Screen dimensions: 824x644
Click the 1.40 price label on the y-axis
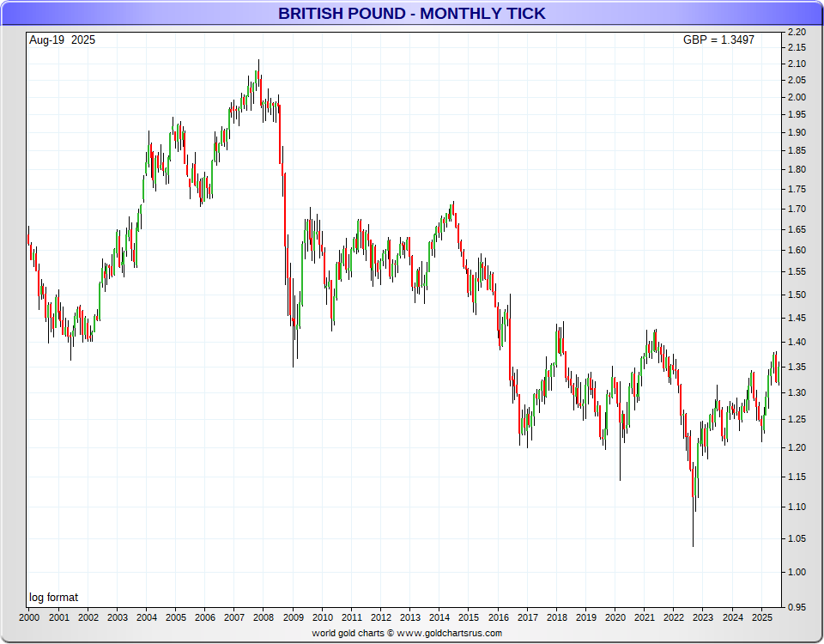pos(797,343)
